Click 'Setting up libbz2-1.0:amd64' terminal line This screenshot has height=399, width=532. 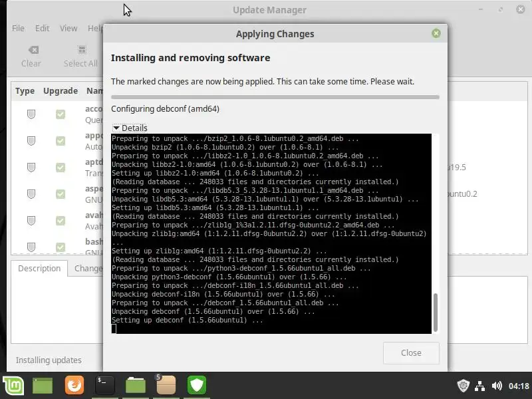click(215, 173)
